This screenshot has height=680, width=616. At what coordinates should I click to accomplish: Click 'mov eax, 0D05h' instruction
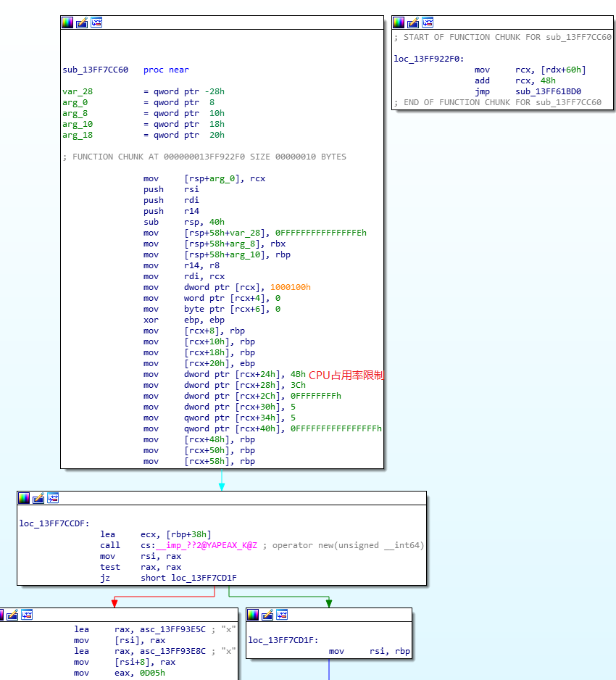[119, 673]
